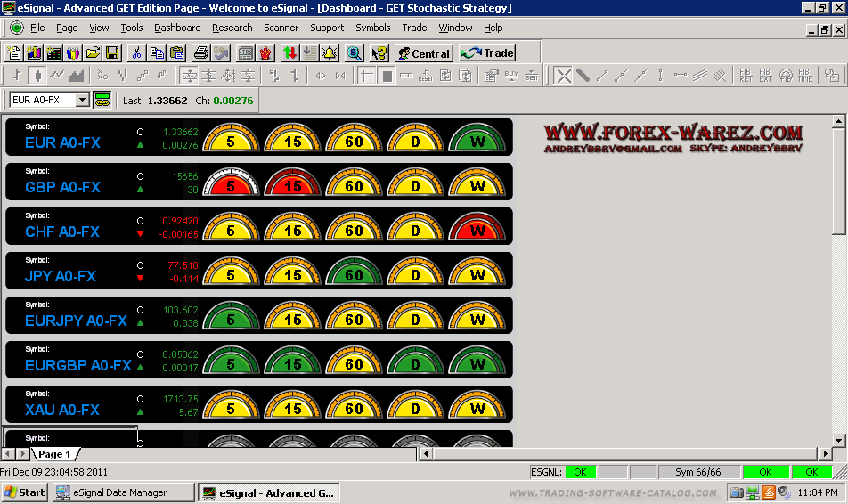Open the Dashboard menu
848x504 pixels.
click(177, 28)
